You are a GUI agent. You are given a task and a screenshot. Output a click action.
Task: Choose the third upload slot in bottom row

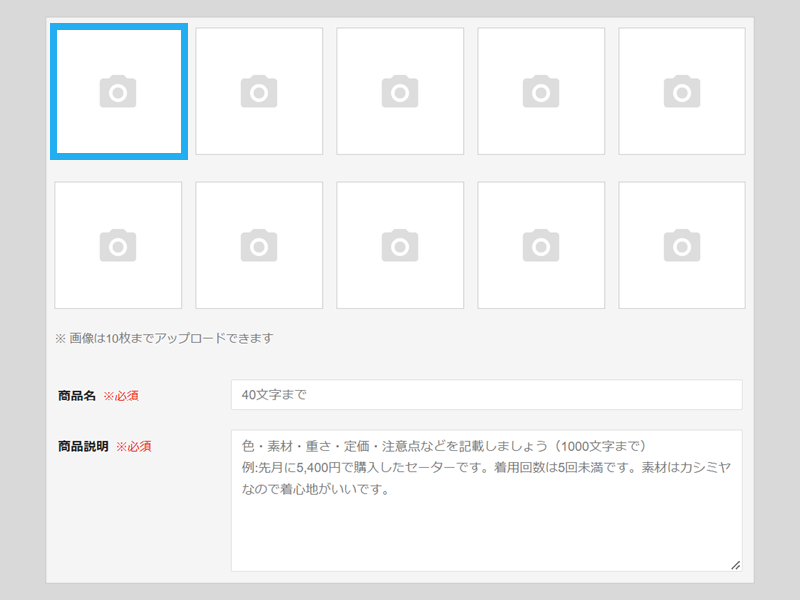(400, 245)
